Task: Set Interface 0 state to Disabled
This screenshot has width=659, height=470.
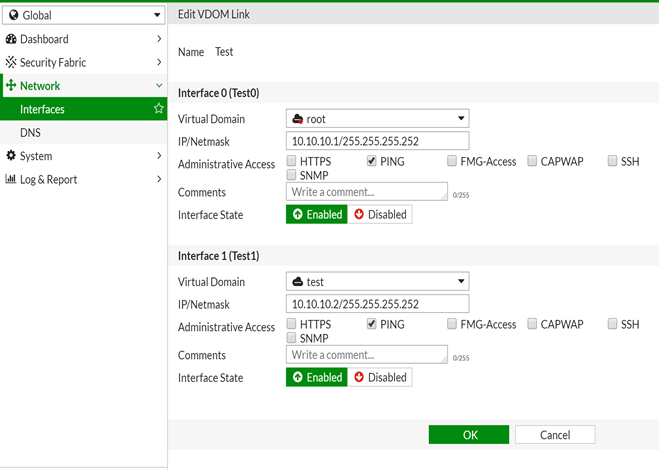Action: tap(380, 214)
